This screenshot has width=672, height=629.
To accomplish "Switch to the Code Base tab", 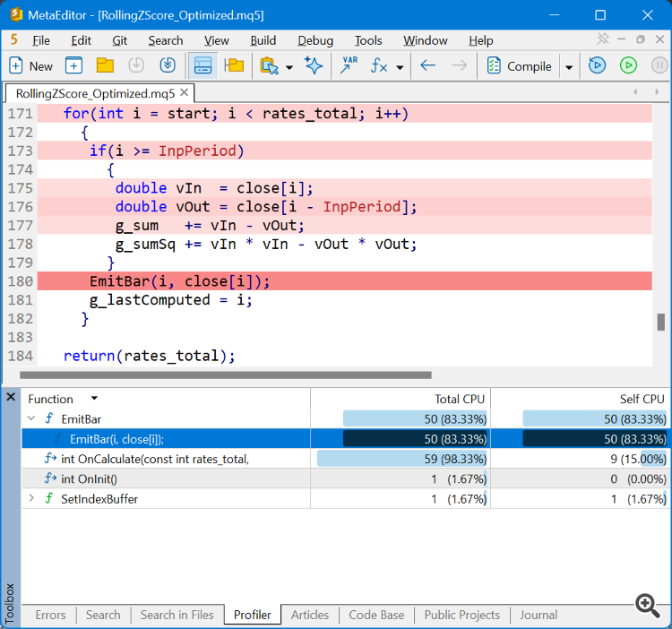I will coord(376,615).
